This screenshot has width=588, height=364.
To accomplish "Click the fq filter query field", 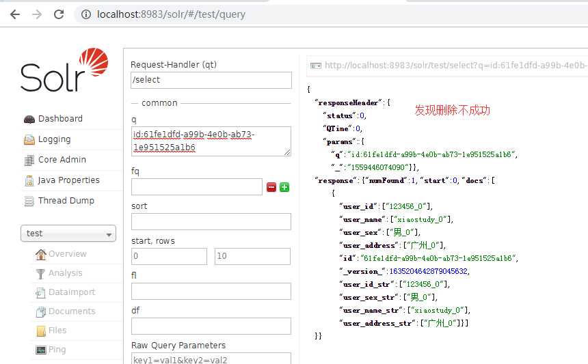I will [x=197, y=187].
